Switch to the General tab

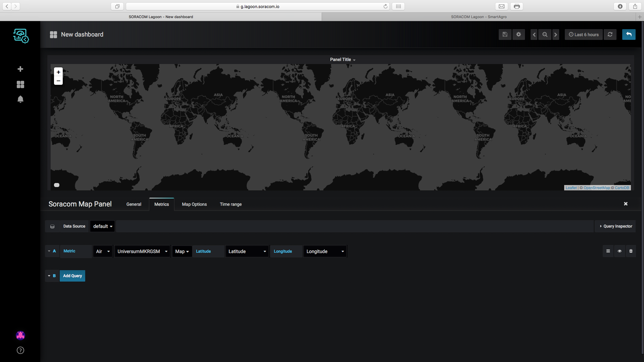click(x=134, y=204)
